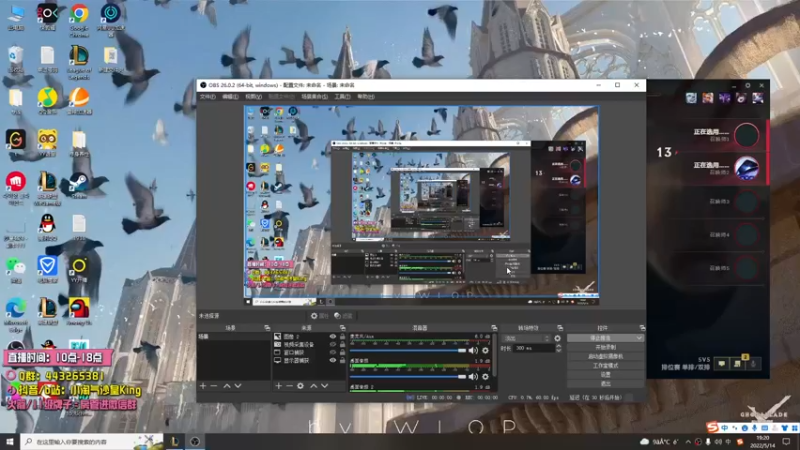Click the 工作室模式 button
Image resolution: width=800 pixels, height=450 pixels.
pyautogui.click(x=605, y=366)
